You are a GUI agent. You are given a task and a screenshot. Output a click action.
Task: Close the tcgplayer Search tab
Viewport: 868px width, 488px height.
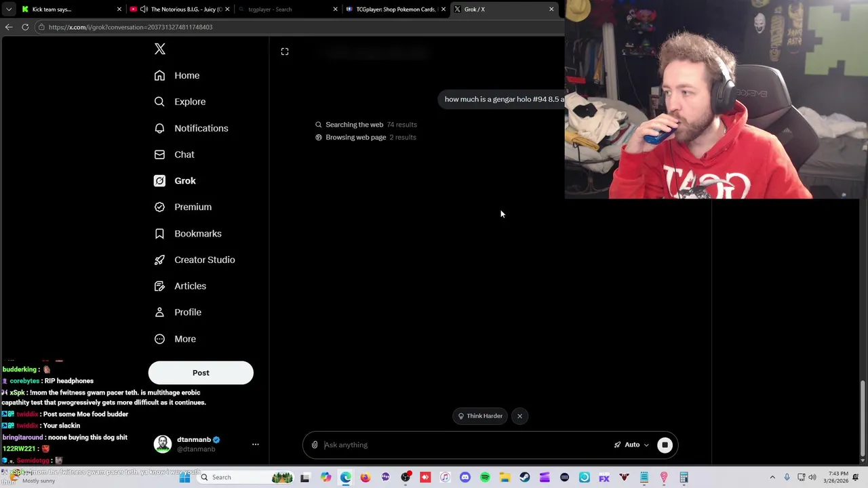click(335, 9)
